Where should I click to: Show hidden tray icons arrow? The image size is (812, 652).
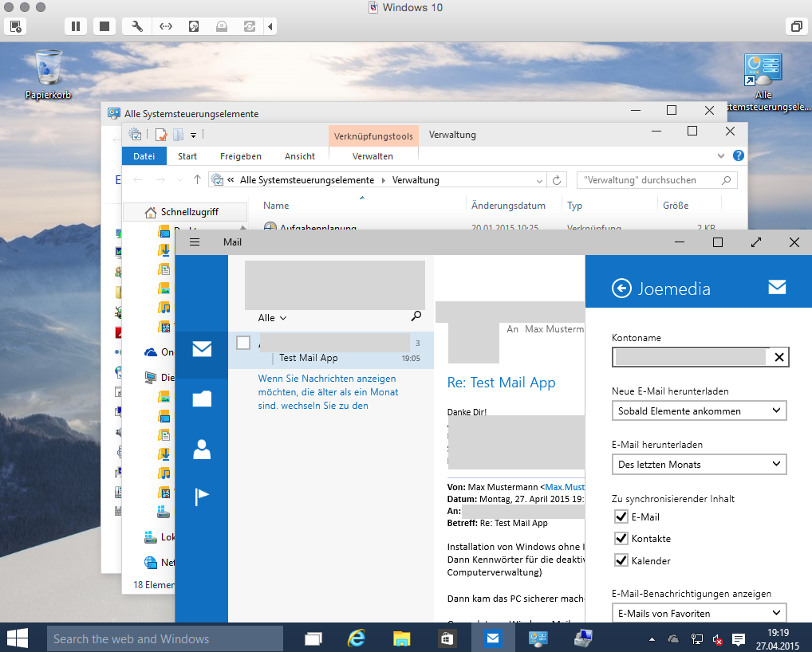(x=652, y=639)
